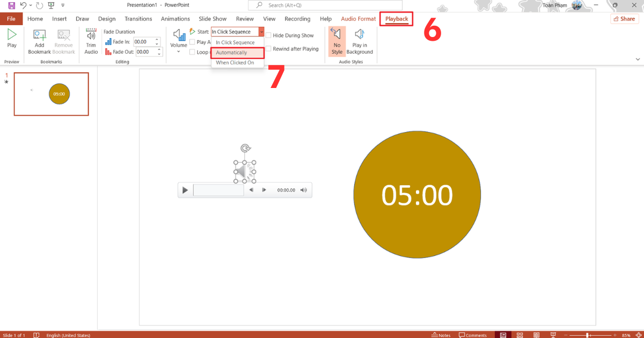Click the Redo icon in quick access toolbar
Screen dimensions: 644x338
point(39,5)
